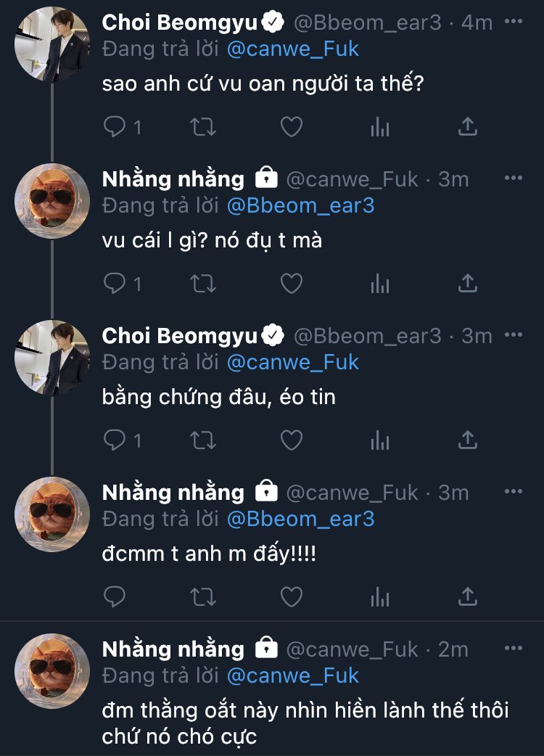The height and width of the screenshot is (756, 544).
Task: Like the "sao anh cứ vu oan" tweet
Action: (291, 127)
